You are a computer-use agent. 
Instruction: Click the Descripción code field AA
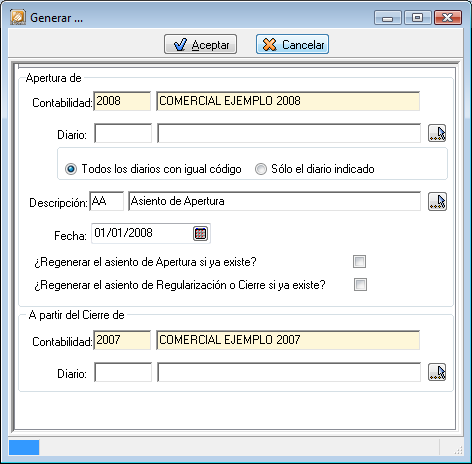[107, 201]
